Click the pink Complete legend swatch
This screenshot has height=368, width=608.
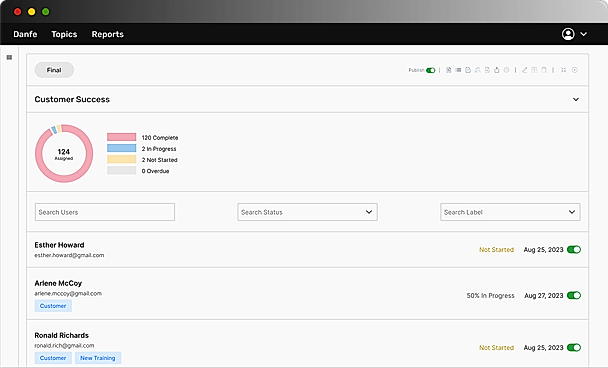point(122,137)
